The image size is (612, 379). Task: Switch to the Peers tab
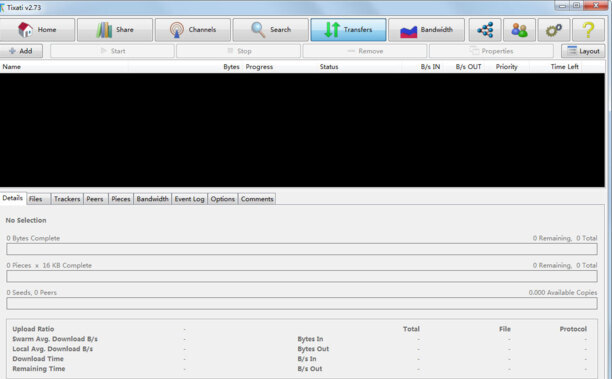pyautogui.click(x=95, y=199)
